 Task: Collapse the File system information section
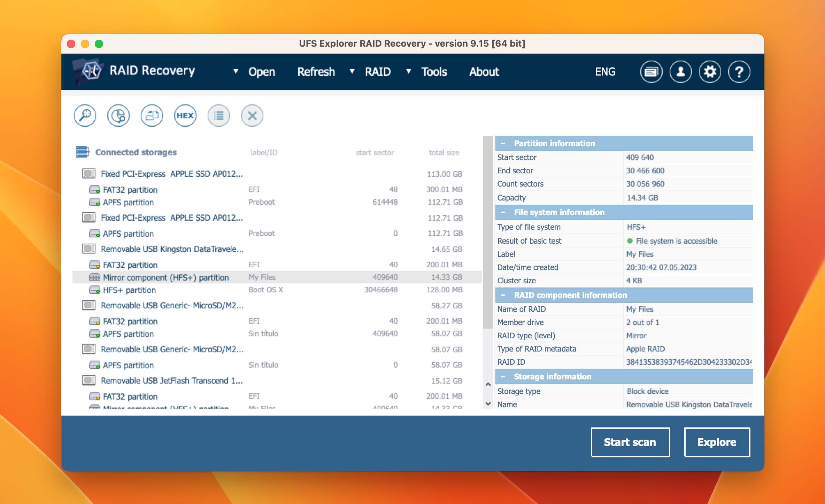tap(502, 212)
